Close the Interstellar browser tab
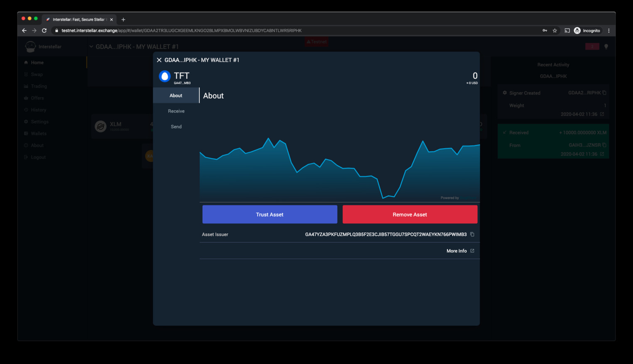Viewport: 633px width, 364px height. pos(111,20)
